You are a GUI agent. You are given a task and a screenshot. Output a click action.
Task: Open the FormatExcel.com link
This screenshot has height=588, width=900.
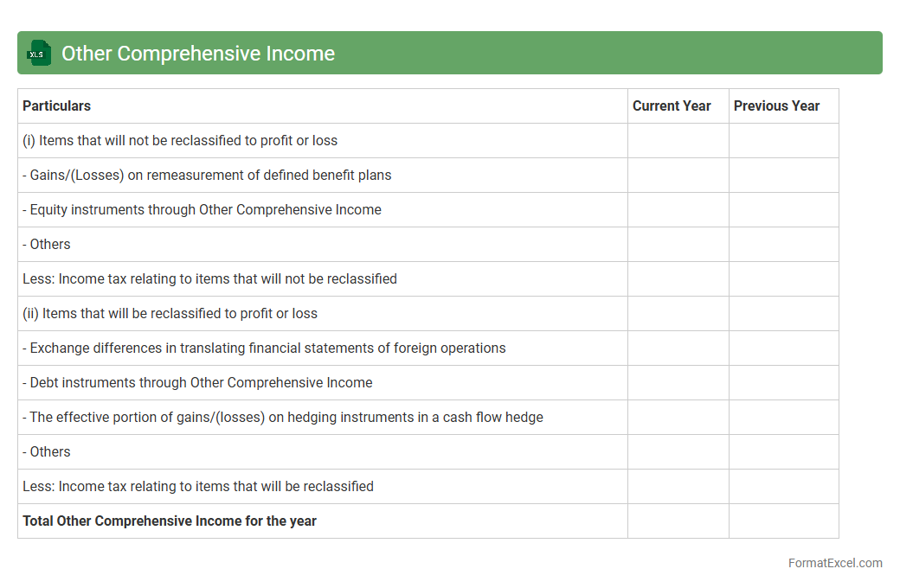click(x=834, y=563)
